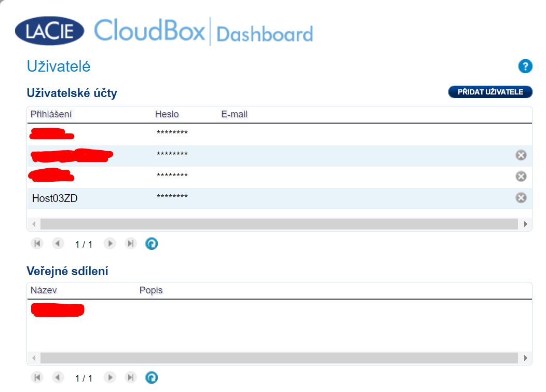Delete the Host03ZD user account
This screenshot has width=546, height=392.
pos(521,197)
